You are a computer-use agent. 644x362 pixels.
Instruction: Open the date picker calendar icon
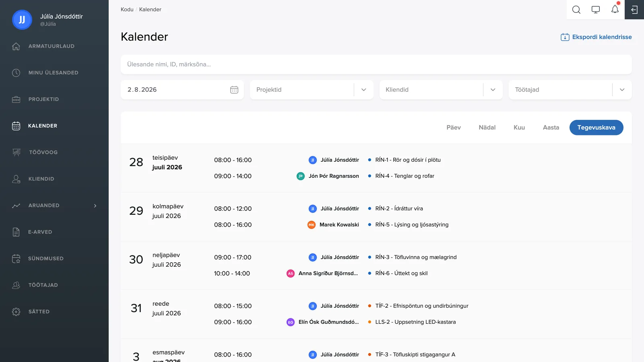click(234, 90)
